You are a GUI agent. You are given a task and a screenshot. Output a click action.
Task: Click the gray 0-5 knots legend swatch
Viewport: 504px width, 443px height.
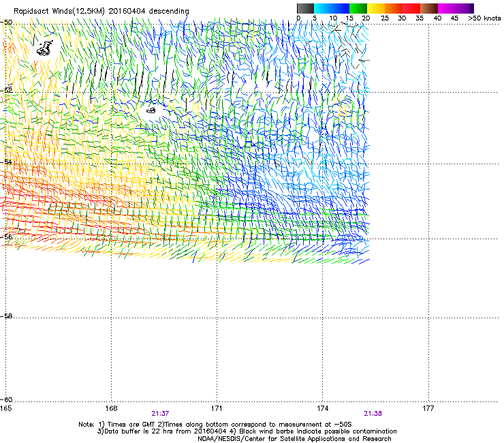(x=305, y=8)
